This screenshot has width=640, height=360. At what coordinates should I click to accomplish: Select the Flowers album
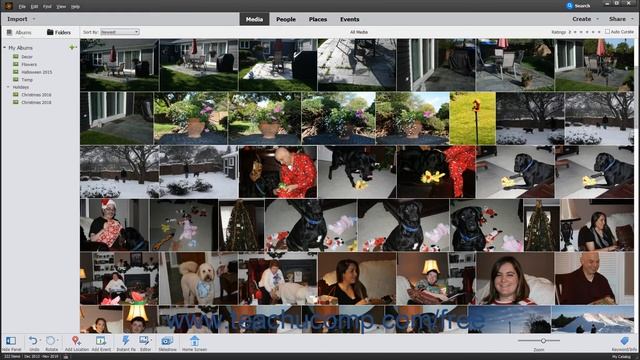(29, 64)
